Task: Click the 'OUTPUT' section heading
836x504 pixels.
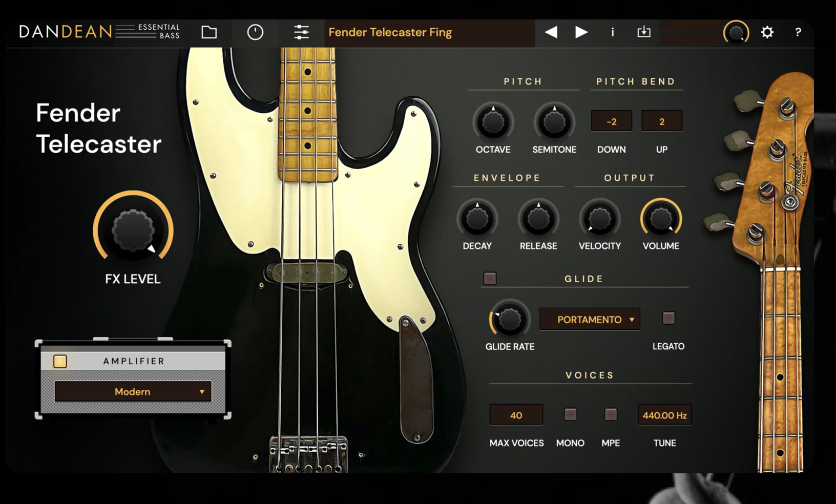Action: (630, 178)
